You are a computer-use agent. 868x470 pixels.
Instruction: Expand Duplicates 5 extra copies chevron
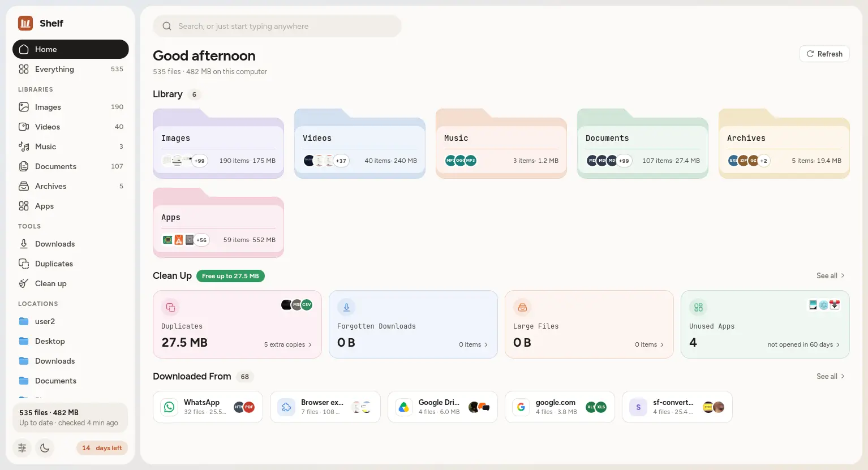310,344
